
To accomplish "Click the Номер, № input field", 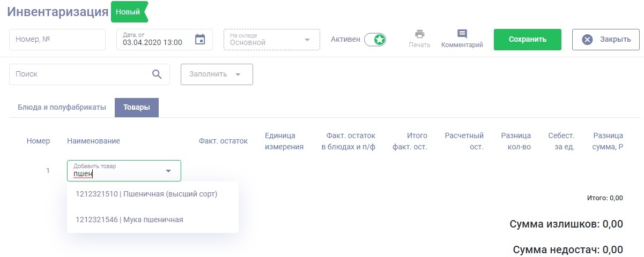I will (57, 40).
